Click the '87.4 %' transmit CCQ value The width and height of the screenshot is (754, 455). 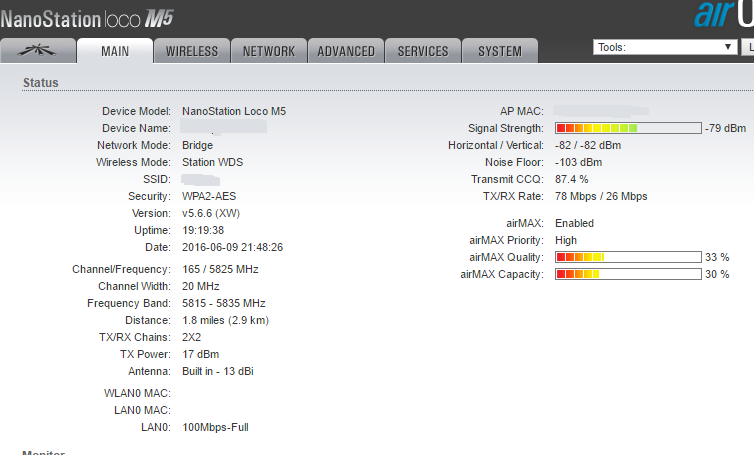pyautogui.click(x=571, y=179)
